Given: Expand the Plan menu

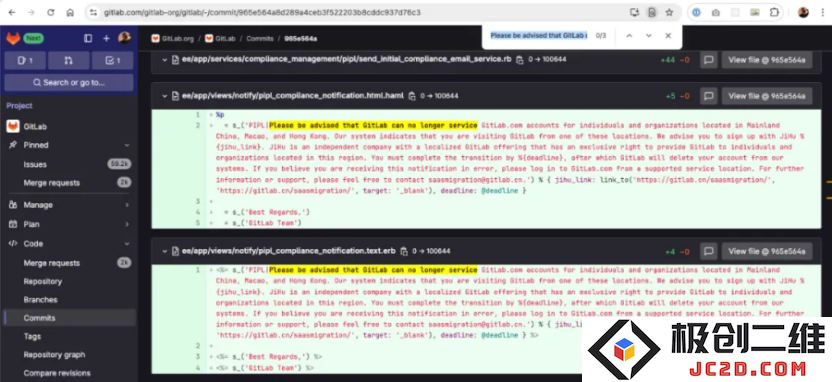Looking at the screenshot, I should coord(69,224).
